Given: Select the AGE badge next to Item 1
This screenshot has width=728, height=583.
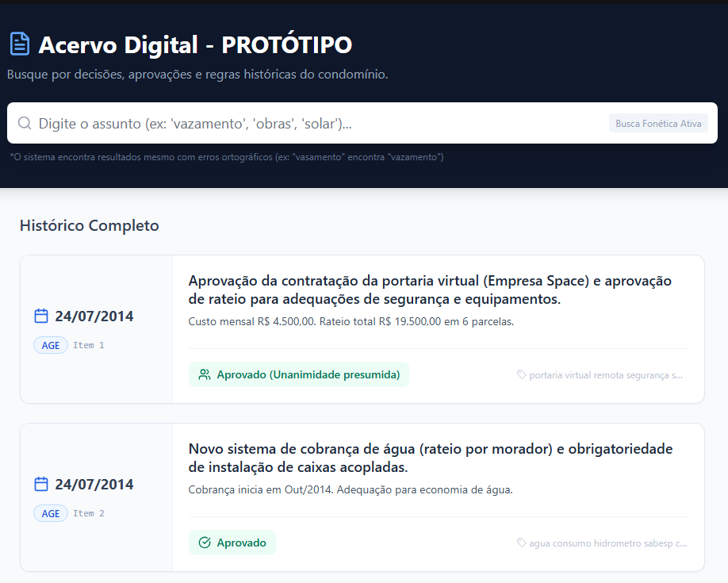Looking at the screenshot, I should (51, 345).
